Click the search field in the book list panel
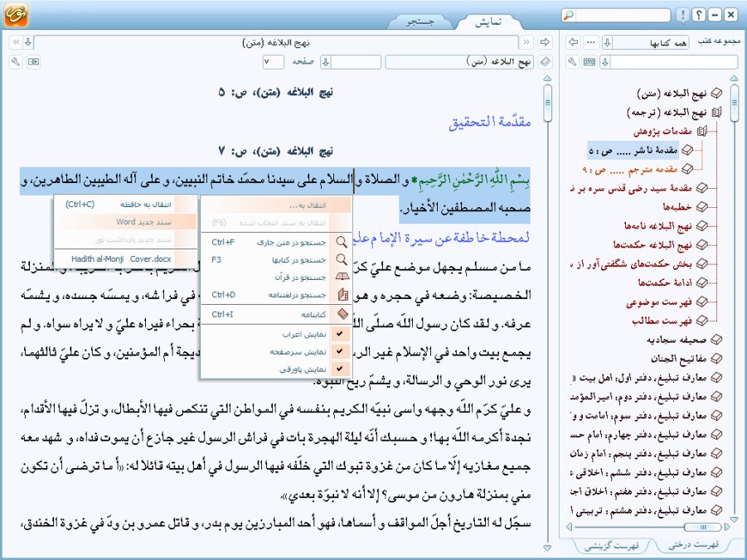747x560 pixels. point(674,61)
